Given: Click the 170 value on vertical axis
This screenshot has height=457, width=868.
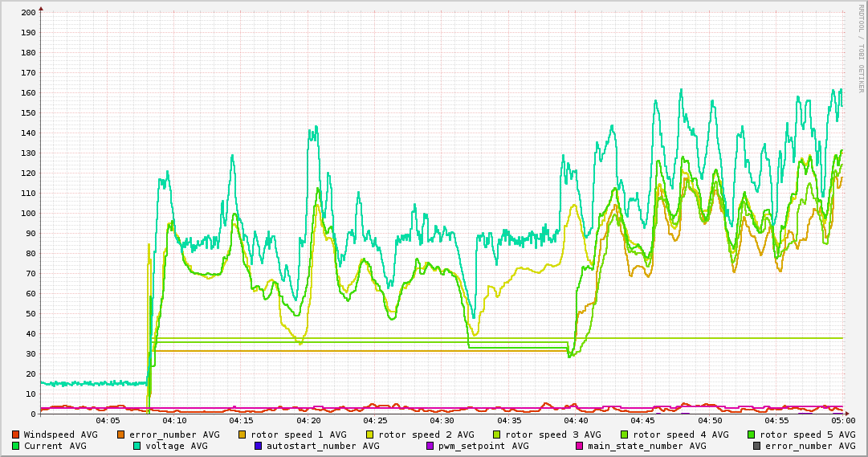Looking at the screenshot, I should click(29, 72).
